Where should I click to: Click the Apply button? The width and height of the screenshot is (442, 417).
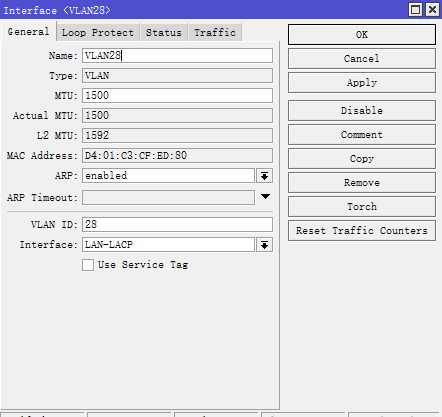tap(362, 83)
